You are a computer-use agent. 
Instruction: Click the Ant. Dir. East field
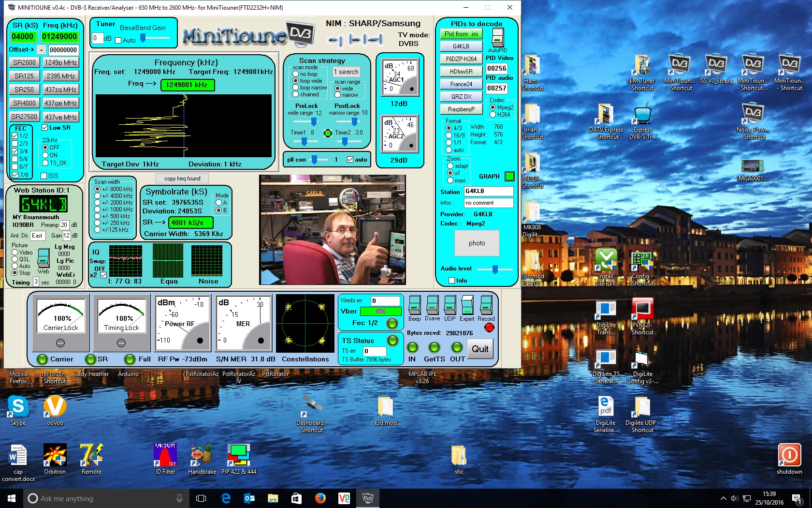point(38,236)
